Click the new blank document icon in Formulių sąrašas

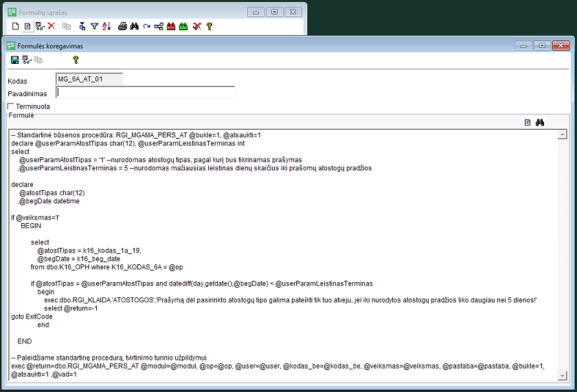click(x=15, y=26)
